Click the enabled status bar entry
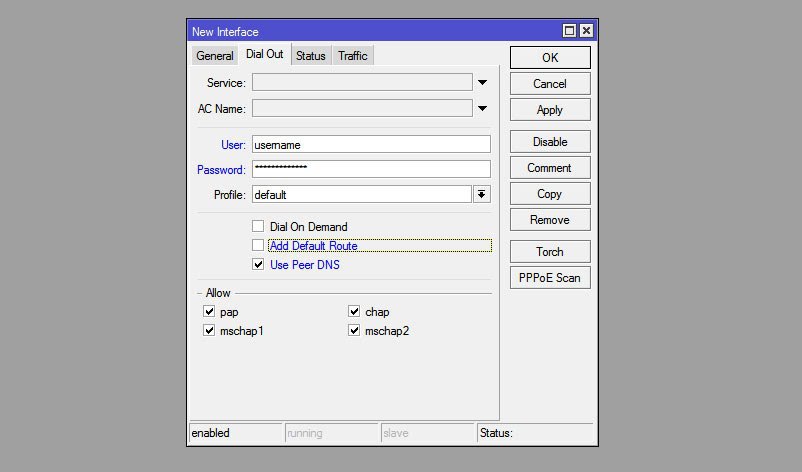The image size is (802, 472). [236, 433]
